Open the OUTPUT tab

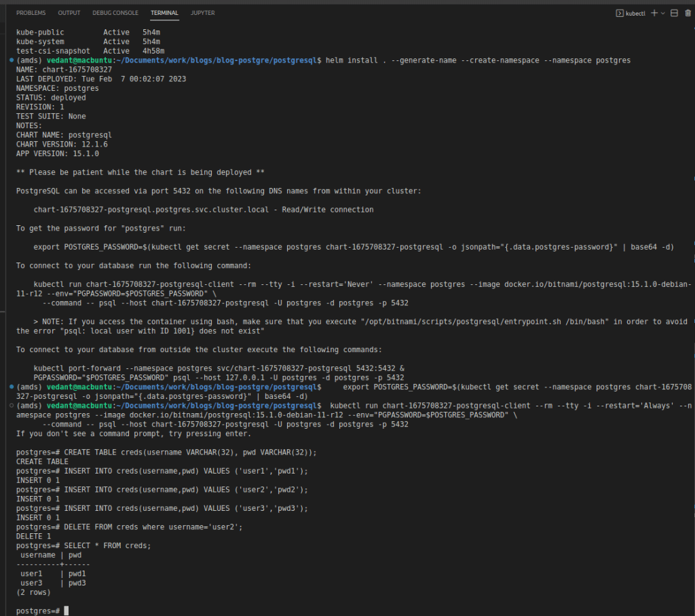[69, 13]
